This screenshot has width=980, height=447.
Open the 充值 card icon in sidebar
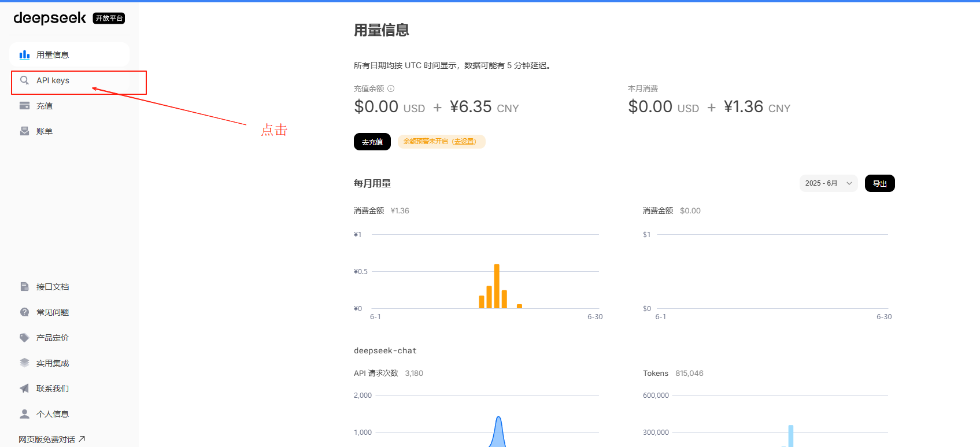(24, 106)
